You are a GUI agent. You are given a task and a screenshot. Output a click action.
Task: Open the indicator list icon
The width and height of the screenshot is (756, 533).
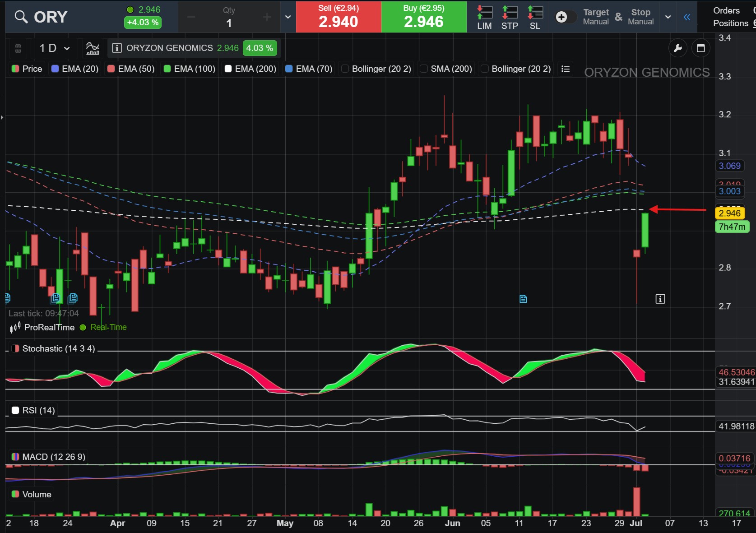[x=565, y=69]
